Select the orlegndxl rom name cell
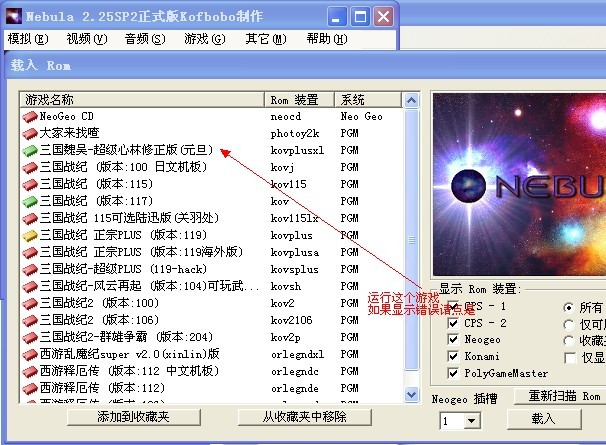The height and width of the screenshot is (445, 606). coord(297,355)
